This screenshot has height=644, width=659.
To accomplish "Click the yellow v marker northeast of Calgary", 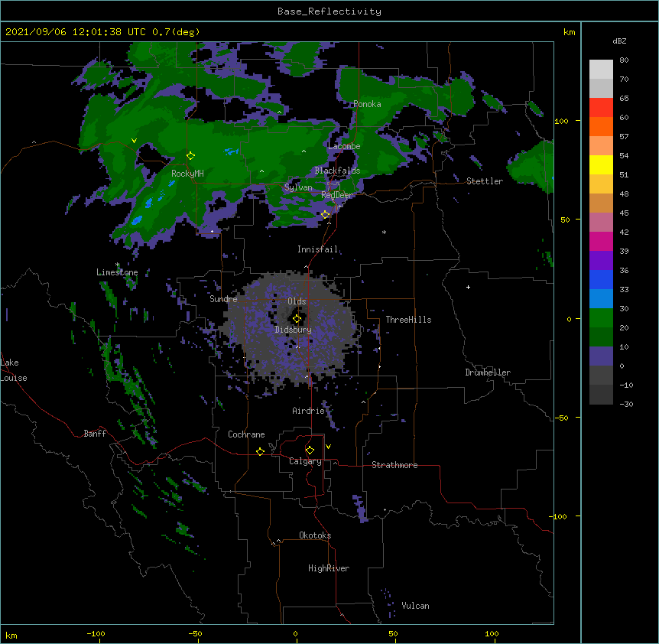I will click(328, 447).
